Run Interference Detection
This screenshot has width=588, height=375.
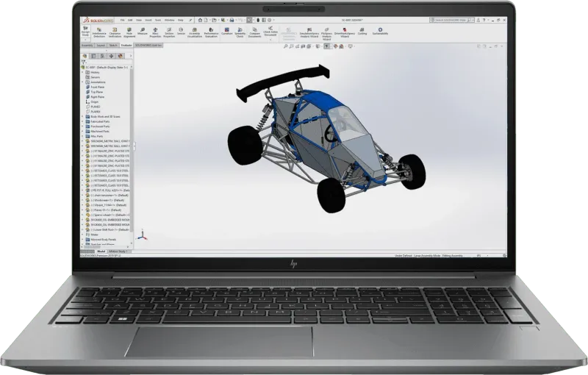click(x=99, y=32)
